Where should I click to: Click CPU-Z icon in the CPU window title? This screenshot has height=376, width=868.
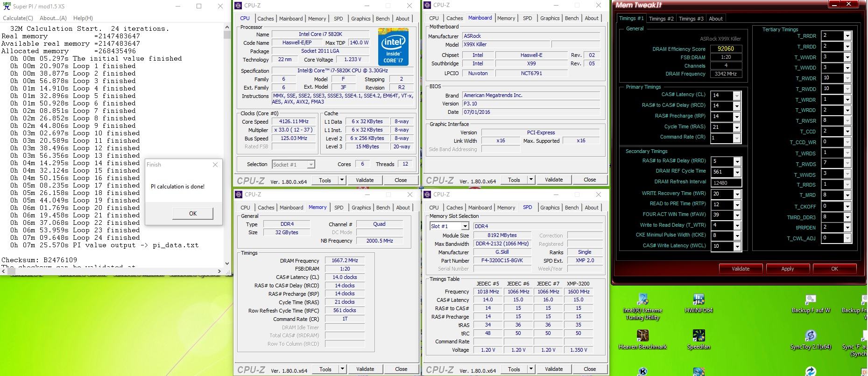(239, 5)
